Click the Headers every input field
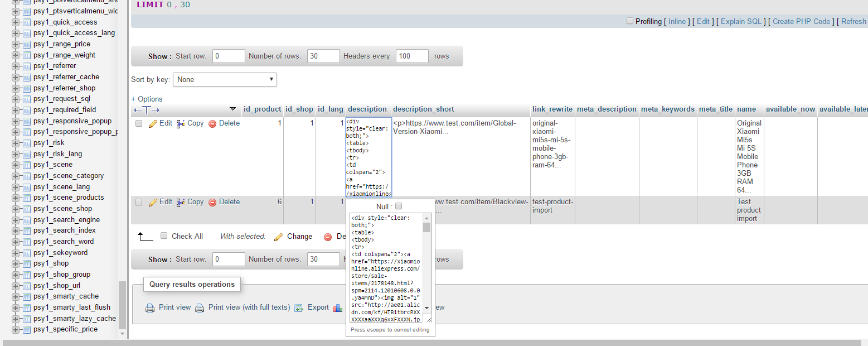Screen dimensions: 868x346 [412, 56]
